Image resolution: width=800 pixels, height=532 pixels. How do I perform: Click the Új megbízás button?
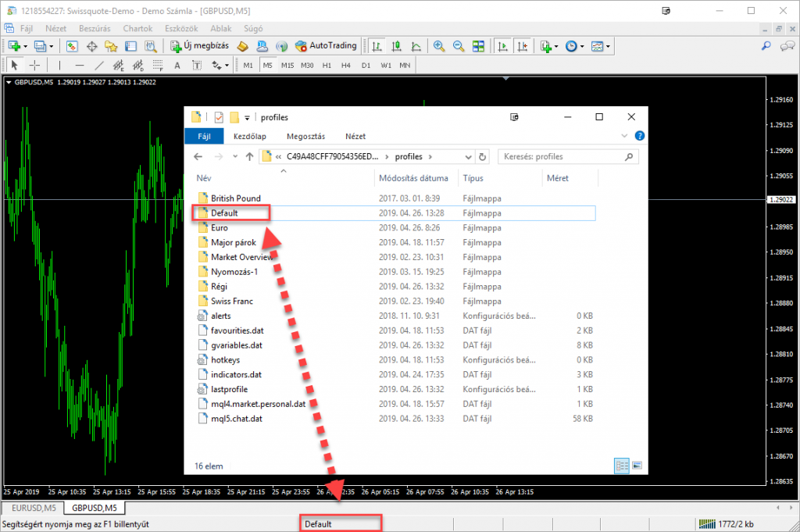pos(200,46)
